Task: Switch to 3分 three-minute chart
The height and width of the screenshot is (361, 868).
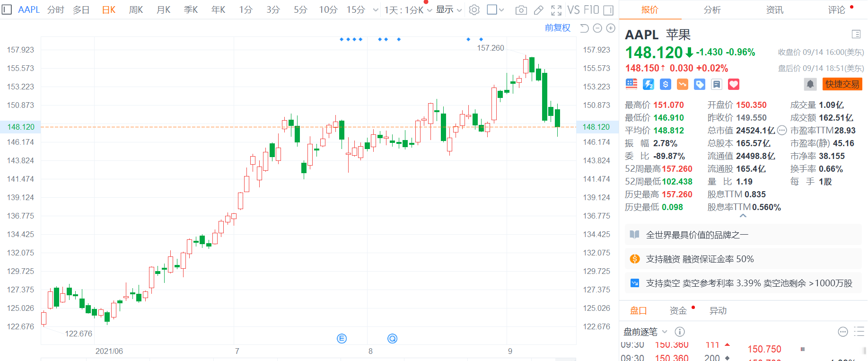Action: (273, 9)
